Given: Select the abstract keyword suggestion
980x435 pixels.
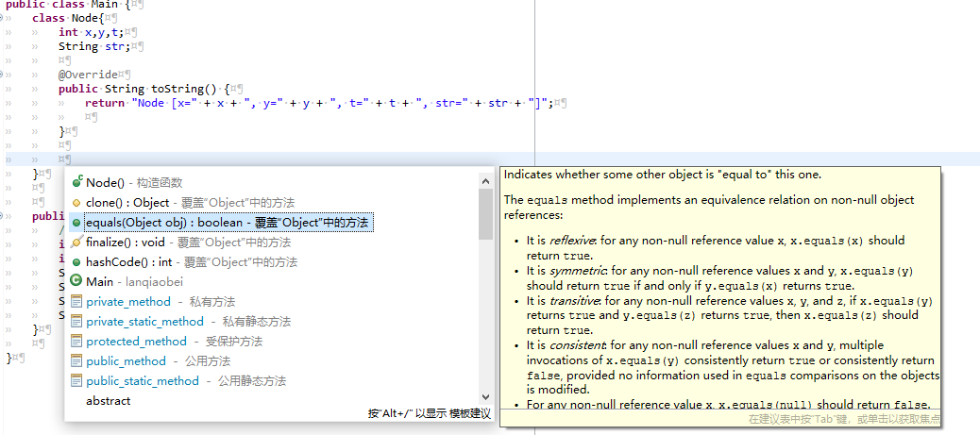Looking at the screenshot, I should click(x=108, y=401).
